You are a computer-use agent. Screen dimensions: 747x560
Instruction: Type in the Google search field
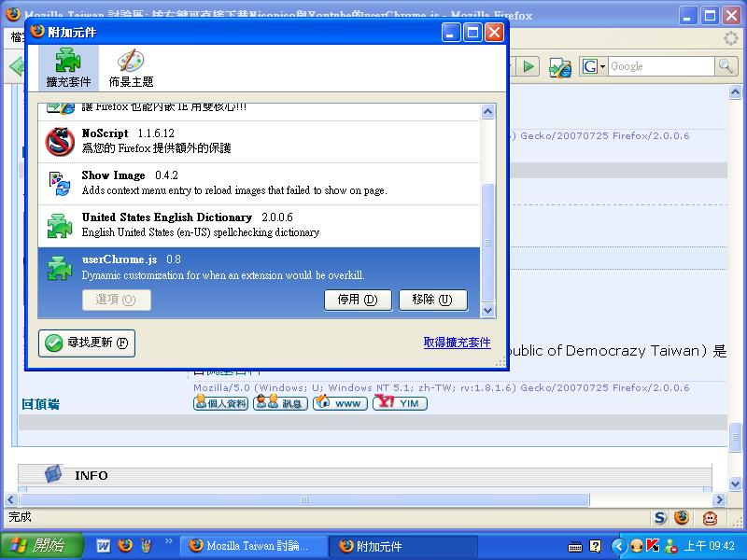coord(661,66)
